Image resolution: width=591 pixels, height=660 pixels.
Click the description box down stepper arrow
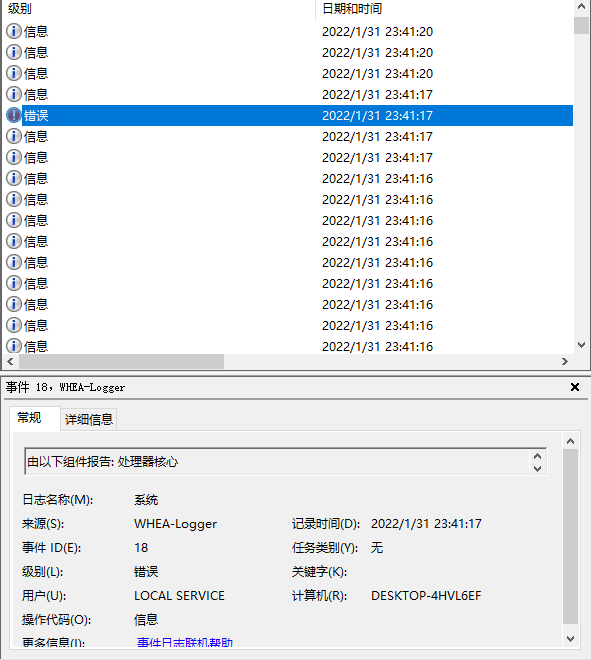[538, 468]
